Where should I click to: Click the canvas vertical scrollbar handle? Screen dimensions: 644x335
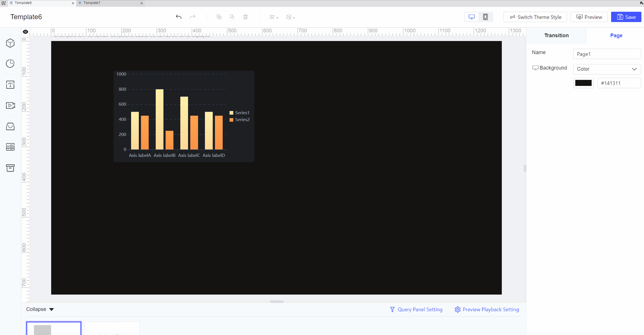click(x=525, y=168)
